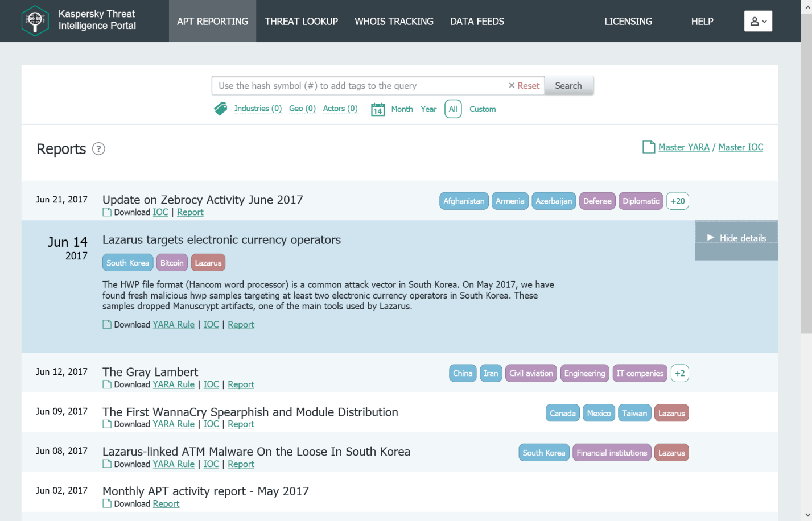Download YARA Rule for WannaCry Spearphish report
812x521 pixels.
pyautogui.click(x=174, y=424)
